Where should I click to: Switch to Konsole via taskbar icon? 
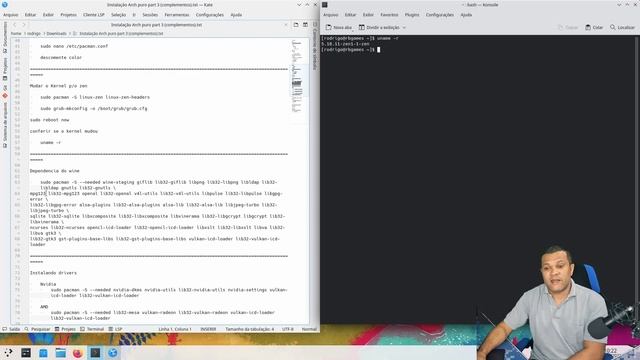pyautogui.click(x=95, y=352)
